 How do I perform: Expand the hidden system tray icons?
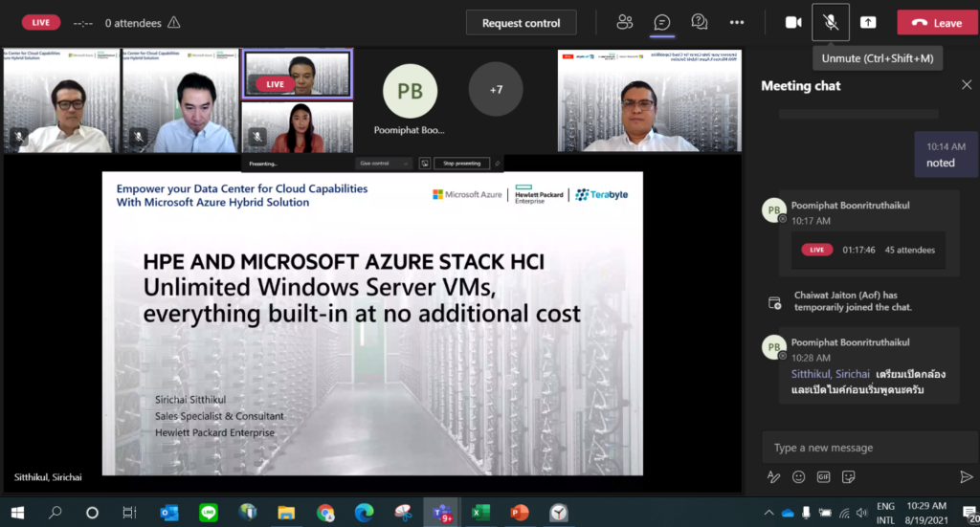(x=768, y=513)
